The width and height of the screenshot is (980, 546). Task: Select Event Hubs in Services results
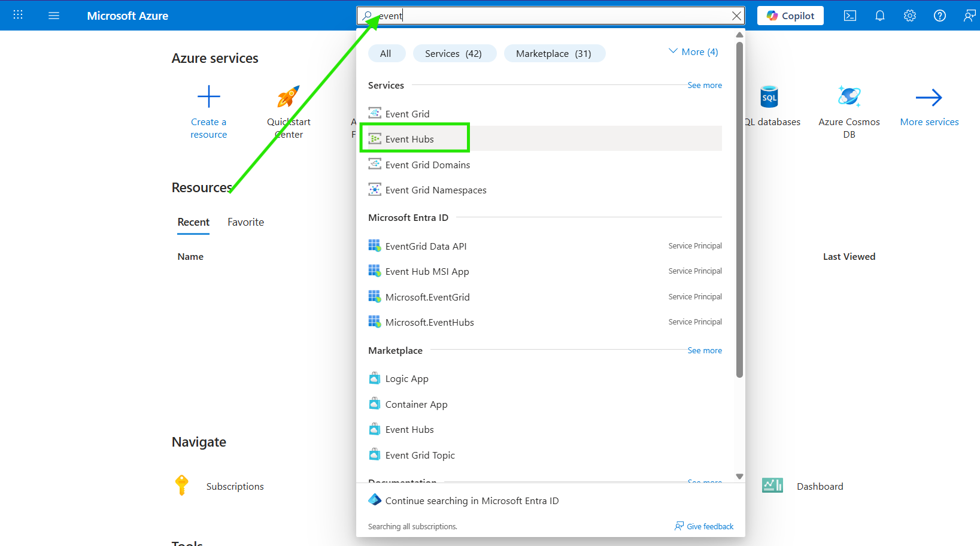point(409,139)
